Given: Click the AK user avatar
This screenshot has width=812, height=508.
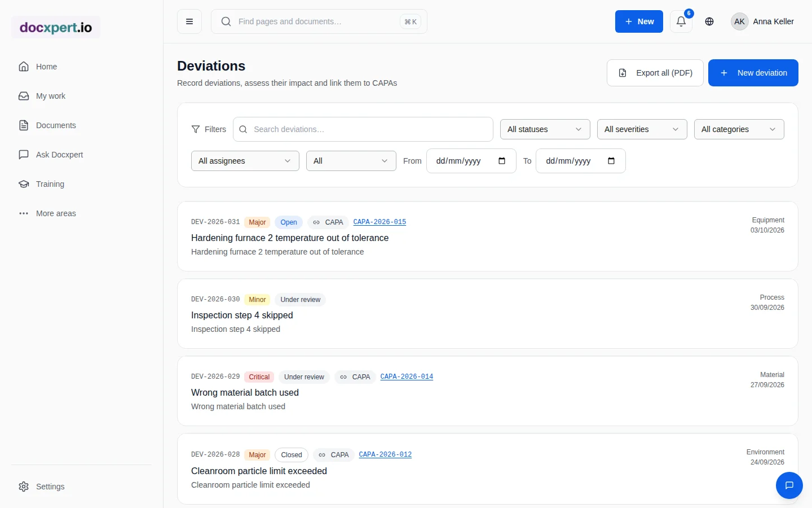Looking at the screenshot, I should coord(739,21).
